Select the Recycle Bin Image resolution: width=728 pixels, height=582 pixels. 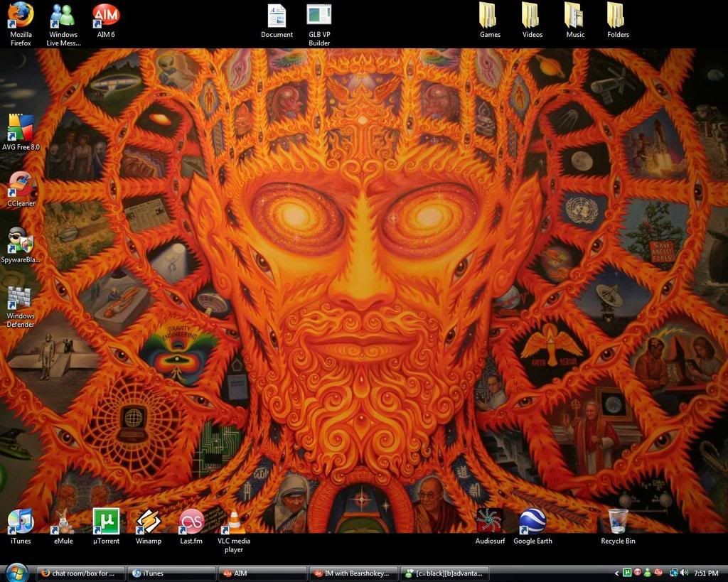point(618,527)
